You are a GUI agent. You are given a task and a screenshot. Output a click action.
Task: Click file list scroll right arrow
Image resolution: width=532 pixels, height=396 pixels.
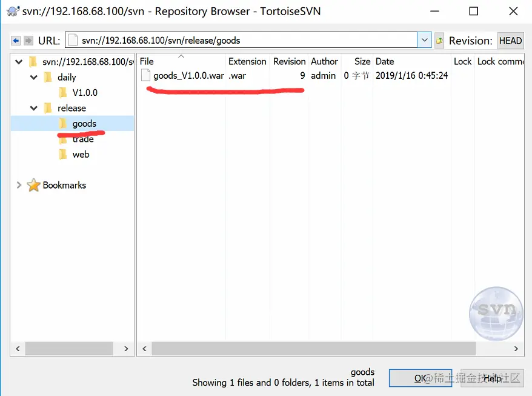coord(516,349)
